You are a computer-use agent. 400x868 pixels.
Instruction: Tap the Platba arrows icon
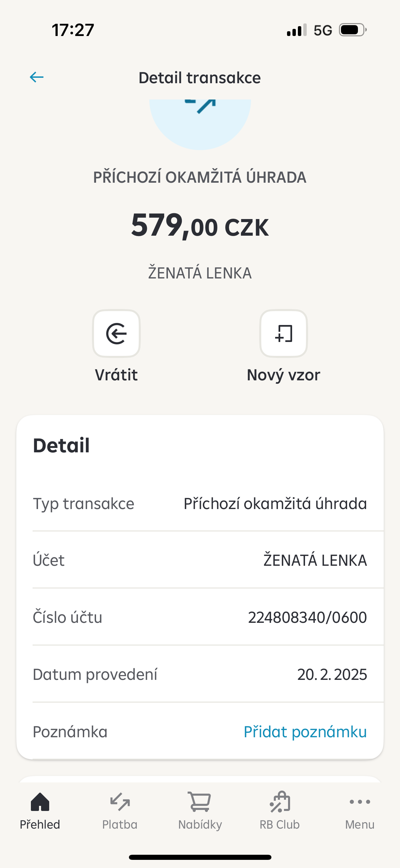click(x=120, y=802)
